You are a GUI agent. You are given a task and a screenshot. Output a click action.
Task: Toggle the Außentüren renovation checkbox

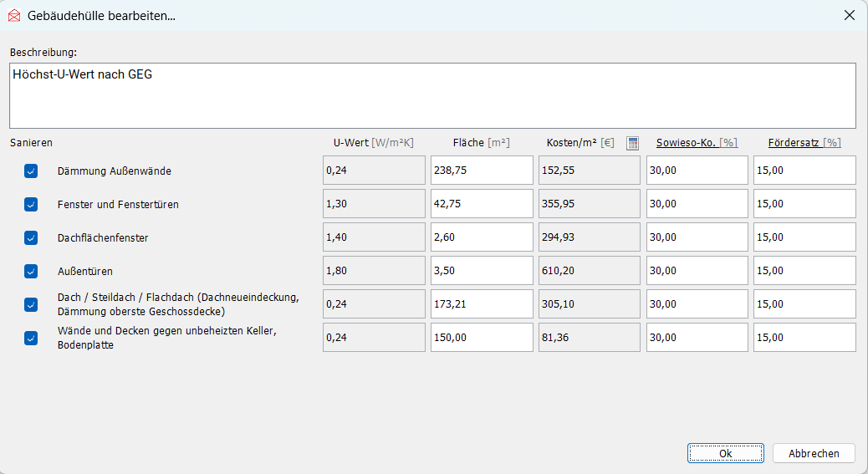31,271
